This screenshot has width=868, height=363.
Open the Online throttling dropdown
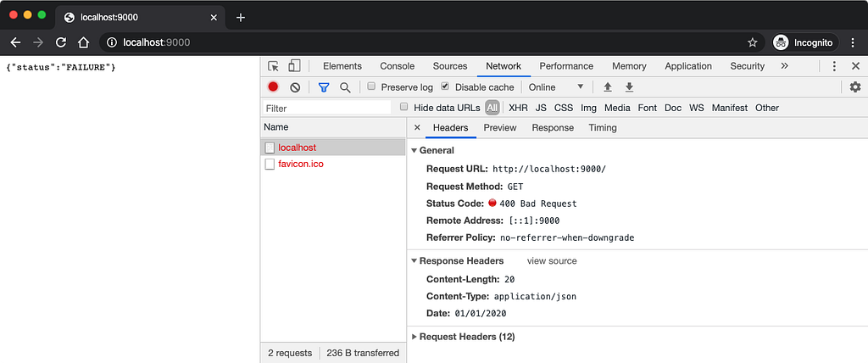[x=556, y=87]
